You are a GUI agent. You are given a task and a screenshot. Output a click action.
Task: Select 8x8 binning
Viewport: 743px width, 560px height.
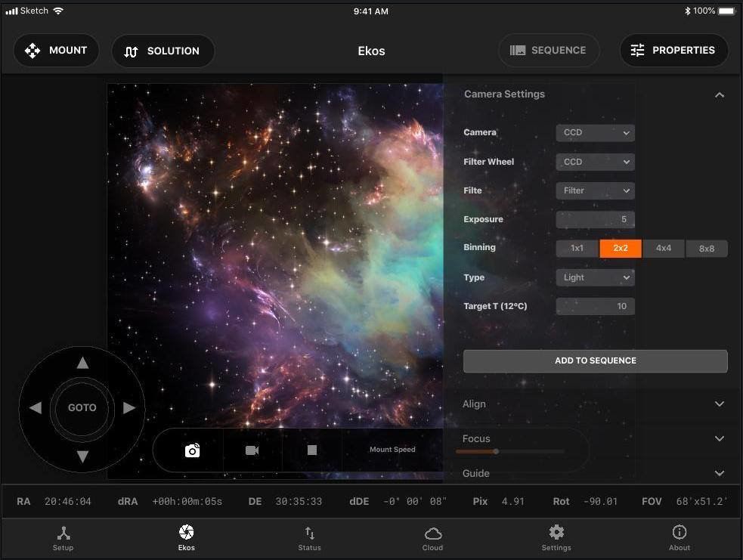707,248
